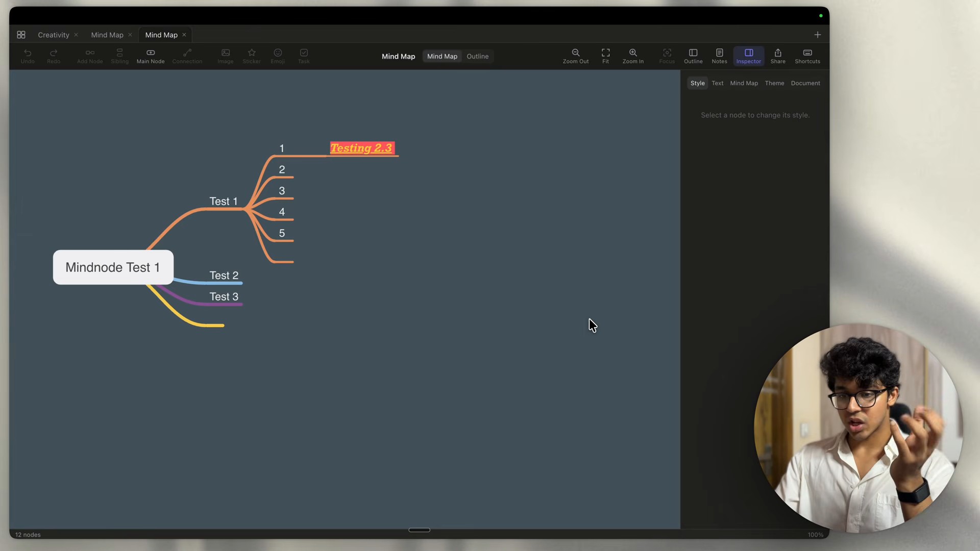Viewport: 980px width, 551px height.
Task: Switch view to Outline mode
Action: coord(478,56)
